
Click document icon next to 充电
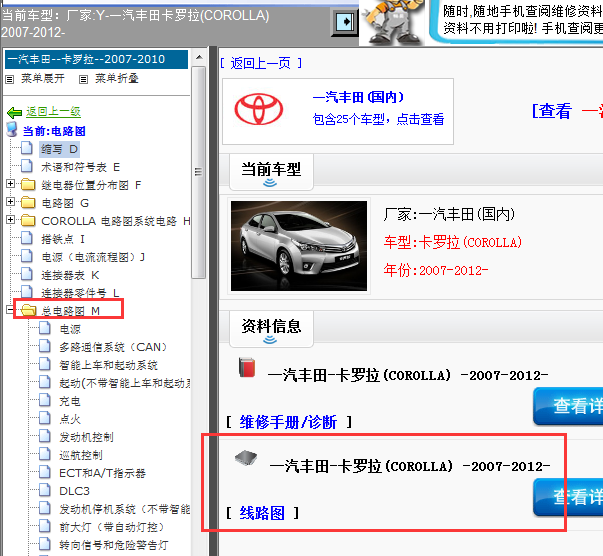click(x=45, y=400)
